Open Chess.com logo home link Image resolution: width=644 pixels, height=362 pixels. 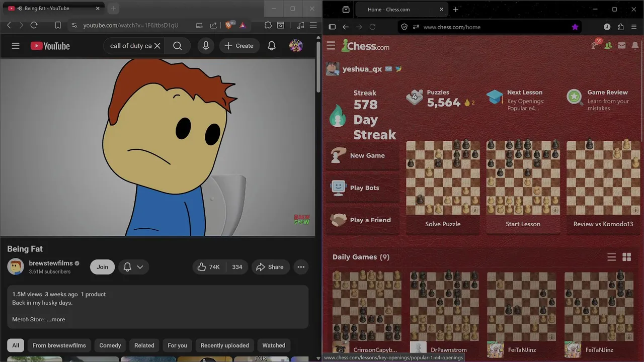pyautogui.click(x=365, y=46)
